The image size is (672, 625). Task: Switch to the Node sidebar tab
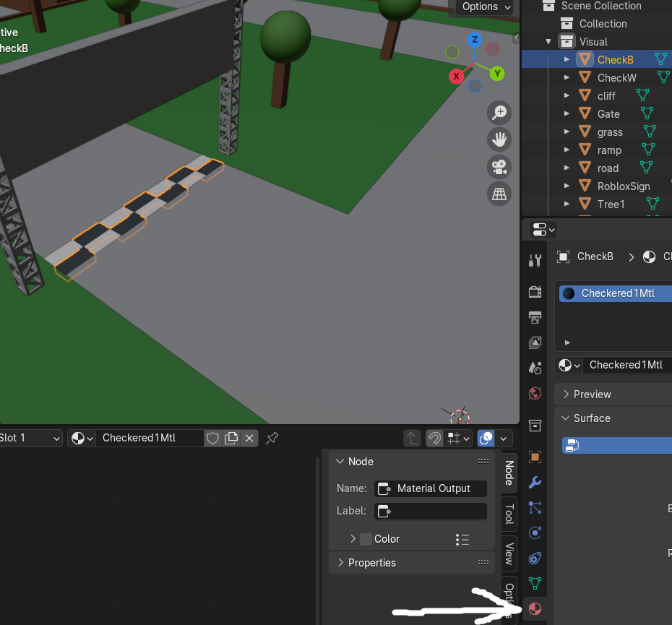click(x=509, y=473)
